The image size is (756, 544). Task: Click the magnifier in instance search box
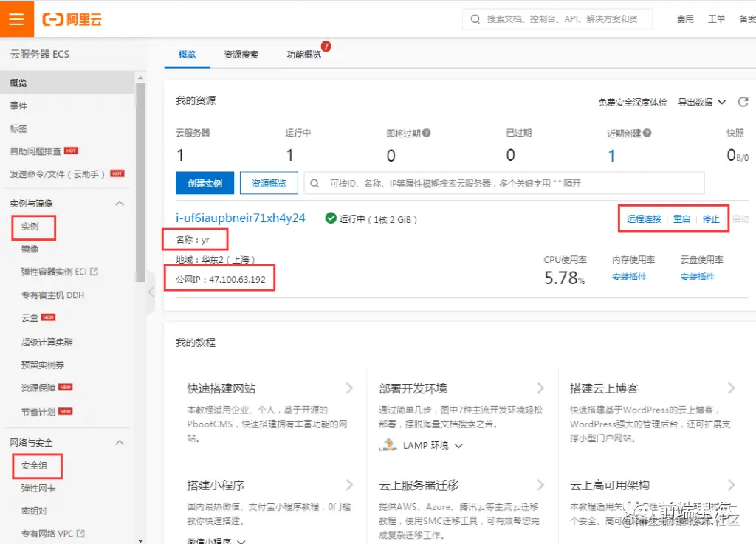[315, 184]
